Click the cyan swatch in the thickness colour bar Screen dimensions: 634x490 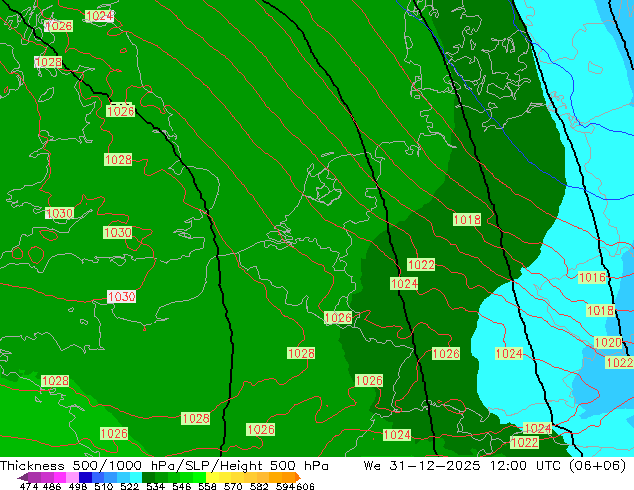[x=136, y=477]
